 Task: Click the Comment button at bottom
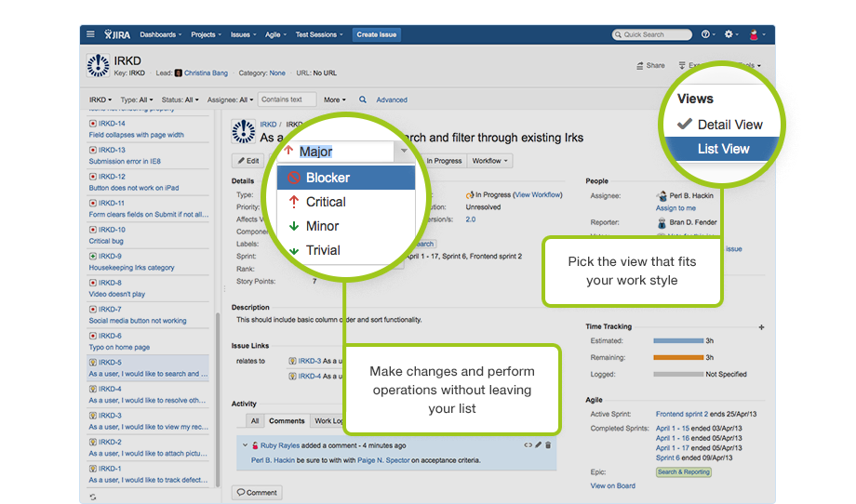(257, 493)
